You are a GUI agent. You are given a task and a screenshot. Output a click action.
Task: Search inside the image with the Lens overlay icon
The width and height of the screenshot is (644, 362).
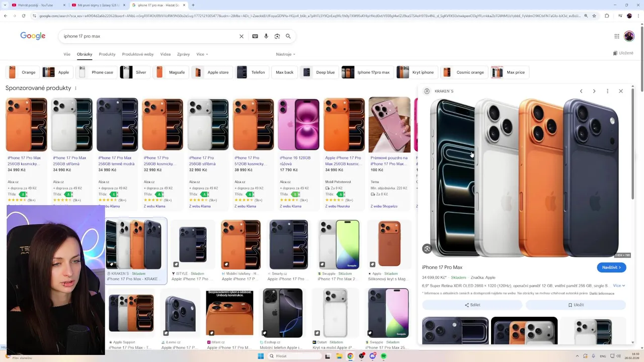[427, 248]
